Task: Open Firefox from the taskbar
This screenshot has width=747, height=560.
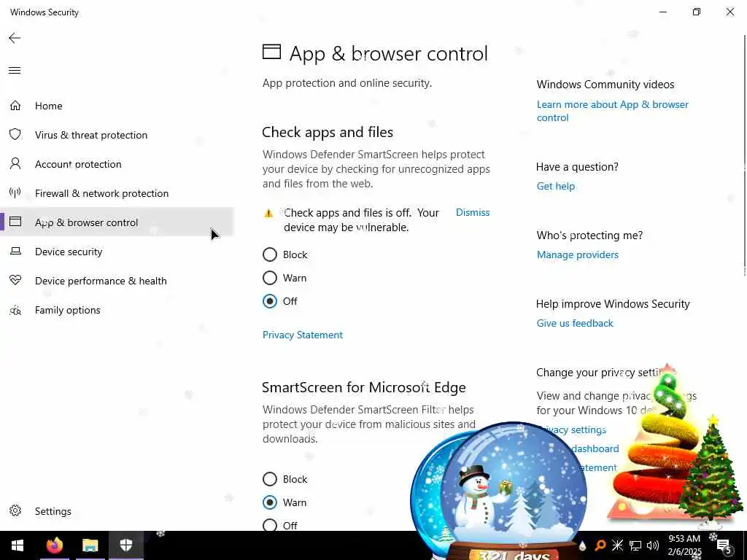Action: tap(54, 545)
